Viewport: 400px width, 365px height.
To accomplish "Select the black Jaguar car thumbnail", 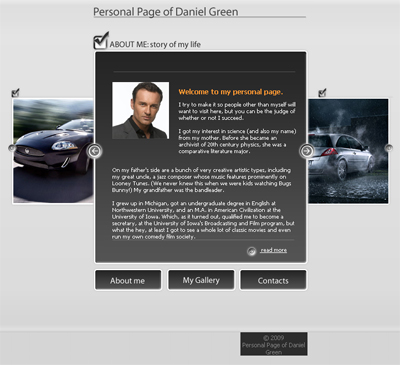I will point(53,151).
